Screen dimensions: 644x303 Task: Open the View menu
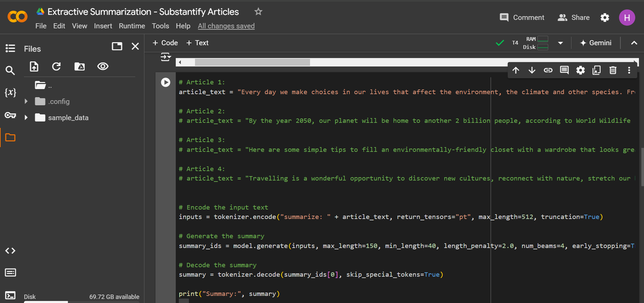tap(80, 26)
